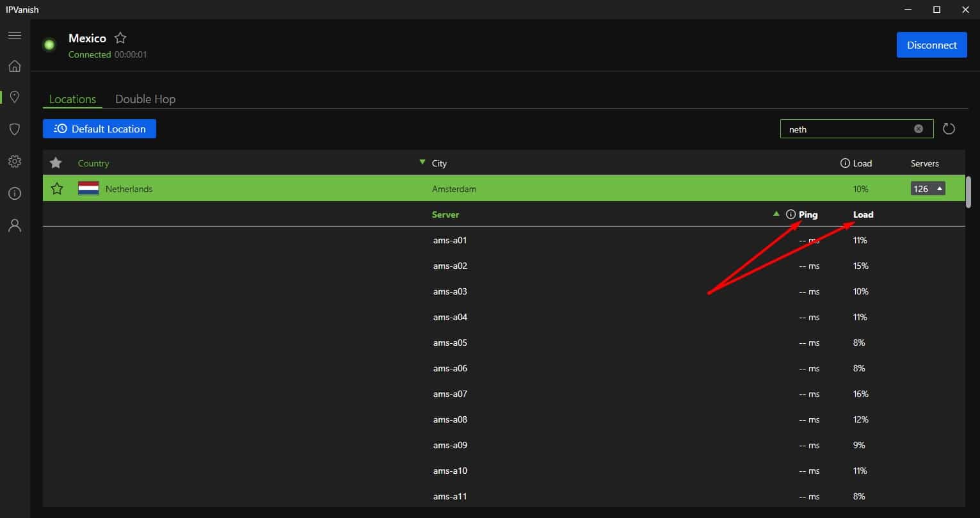Click the 9% load value for ams-a09

858,445
